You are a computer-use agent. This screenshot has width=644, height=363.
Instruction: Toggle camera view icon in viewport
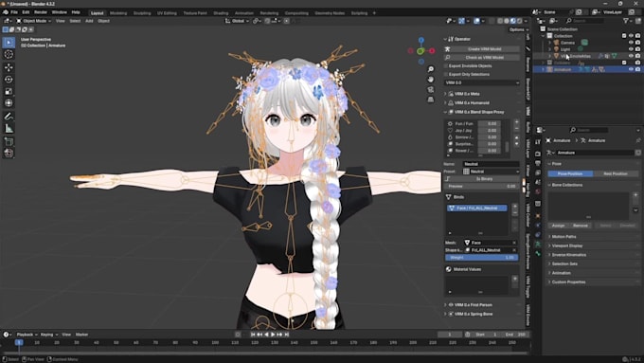point(430,89)
